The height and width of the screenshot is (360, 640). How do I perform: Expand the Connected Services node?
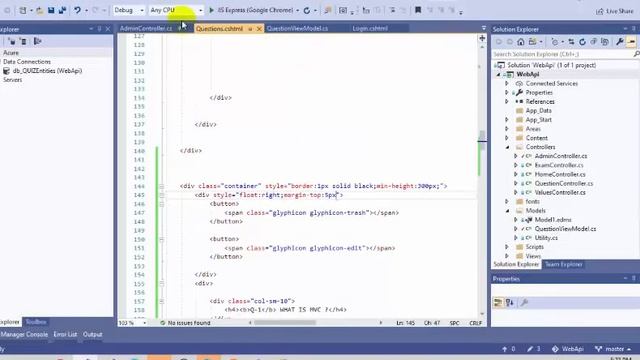(x=507, y=84)
